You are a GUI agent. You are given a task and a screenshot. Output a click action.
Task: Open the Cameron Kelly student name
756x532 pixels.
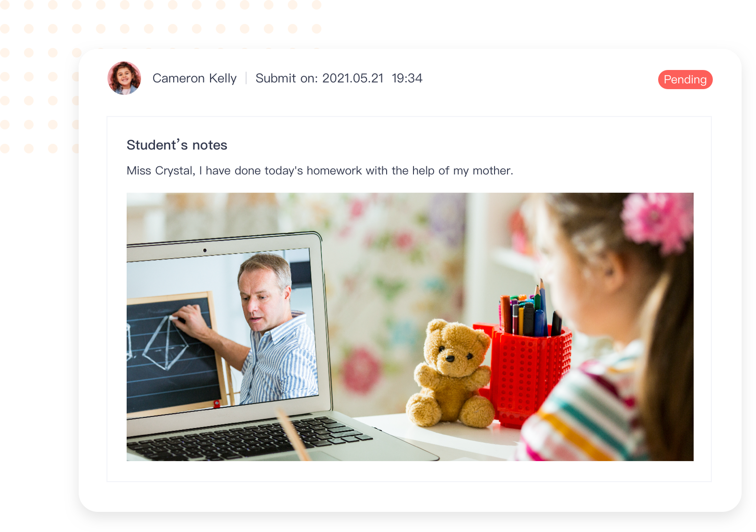pos(194,78)
